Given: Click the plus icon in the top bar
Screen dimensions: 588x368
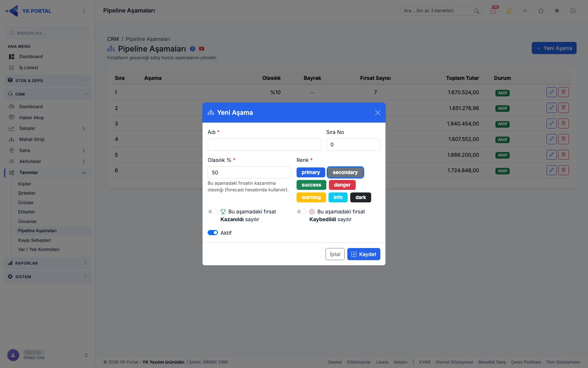Looking at the screenshot, I should 525,11.
